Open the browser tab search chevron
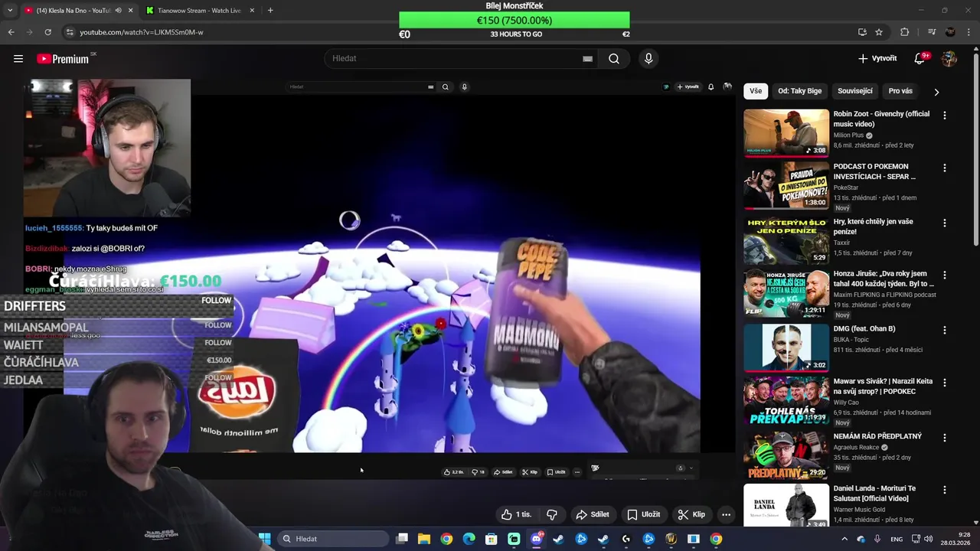This screenshot has height=551, width=980. coord(10,11)
